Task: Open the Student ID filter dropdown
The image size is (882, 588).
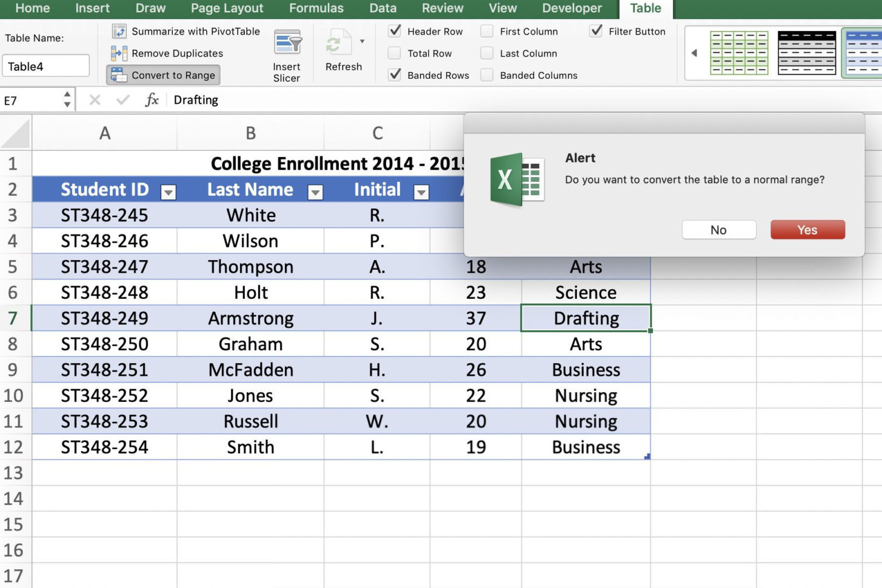Action: [169, 192]
